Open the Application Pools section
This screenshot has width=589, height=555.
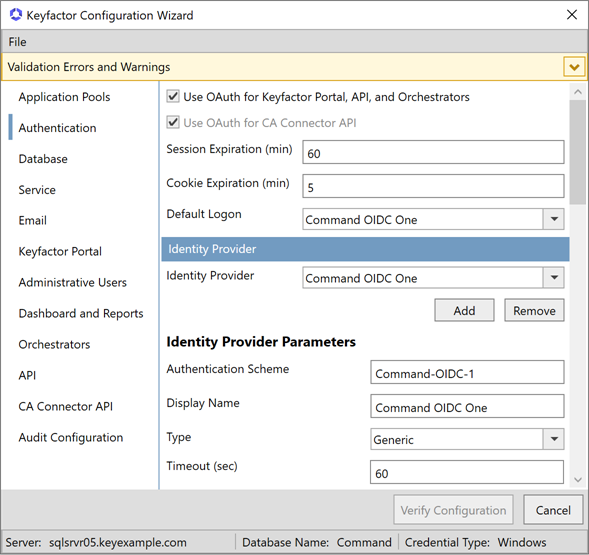(x=64, y=97)
